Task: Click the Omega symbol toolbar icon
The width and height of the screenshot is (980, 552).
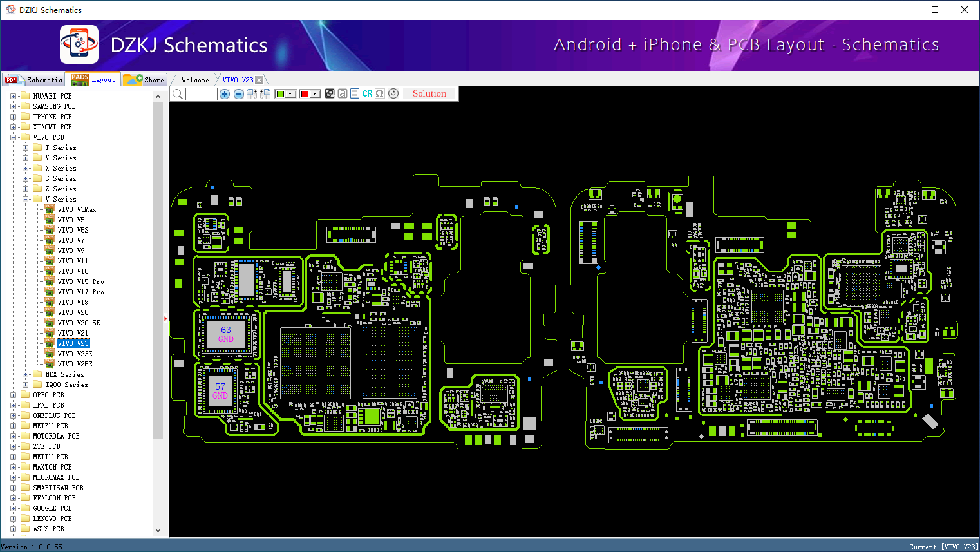Action: click(x=380, y=93)
